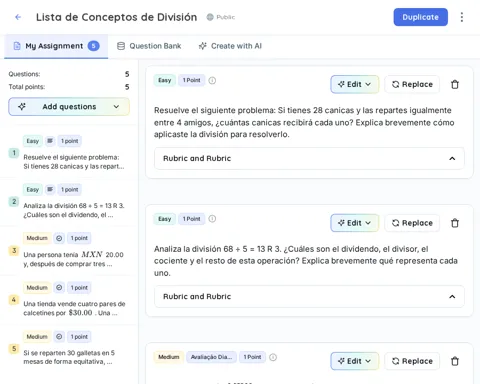Click the Questions count label in sidebar
The image size is (480, 384).
pos(24,74)
